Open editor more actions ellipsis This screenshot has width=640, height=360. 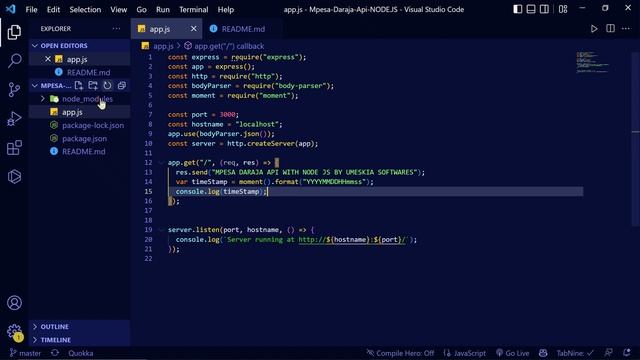pyautogui.click(x=626, y=29)
